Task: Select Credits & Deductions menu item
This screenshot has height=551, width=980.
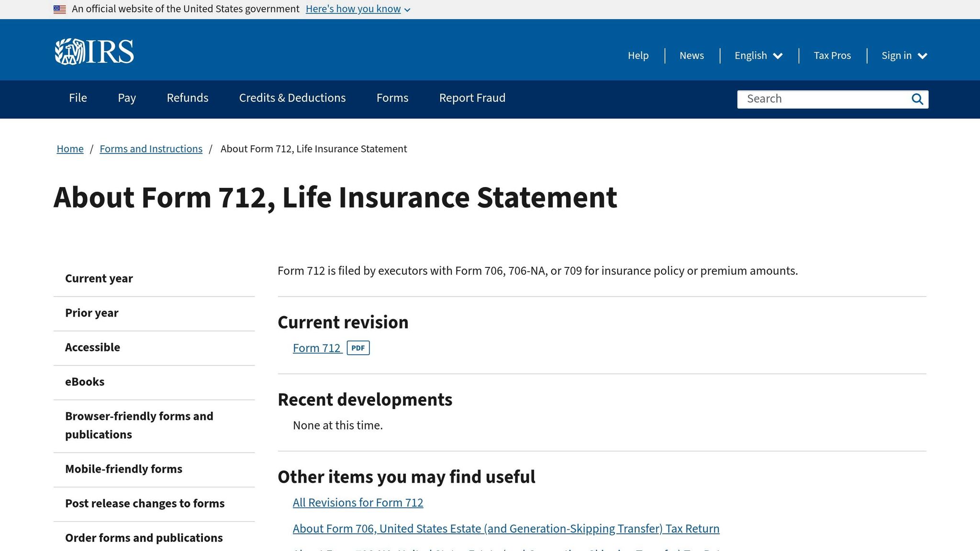Action: pyautogui.click(x=292, y=98)
